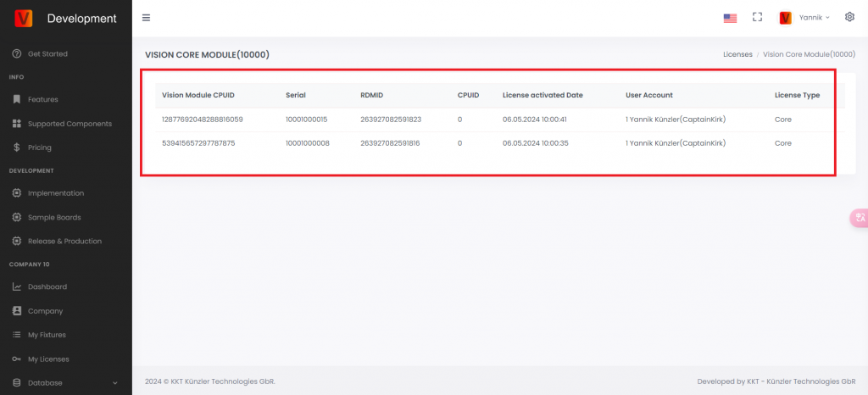This screenshot has height=395, width=868.
Task: Open the company Dashboard
Action: tap(47, 287)
